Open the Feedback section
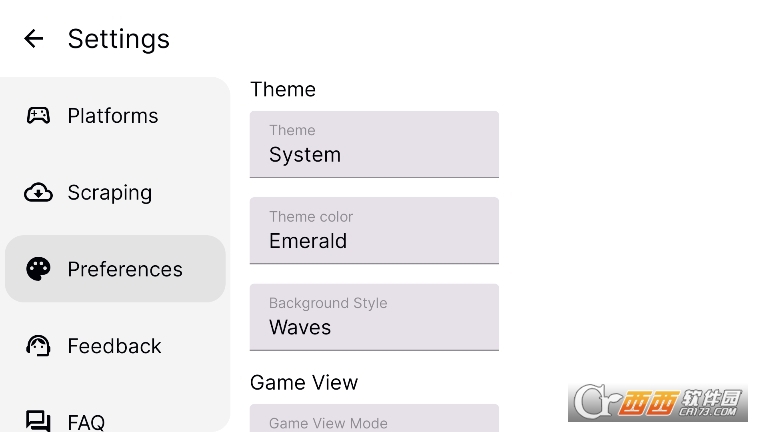 [115, 346]
